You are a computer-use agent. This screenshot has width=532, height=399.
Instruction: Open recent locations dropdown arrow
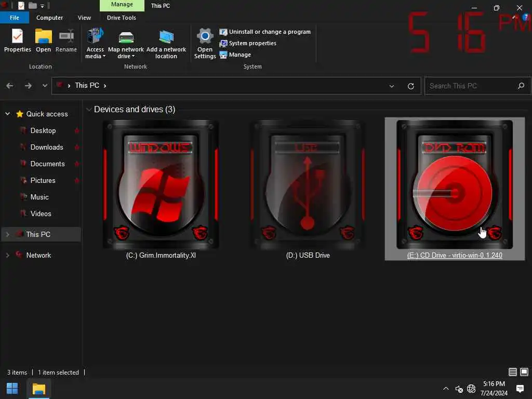pyautogui.click(x=45, y=86)
